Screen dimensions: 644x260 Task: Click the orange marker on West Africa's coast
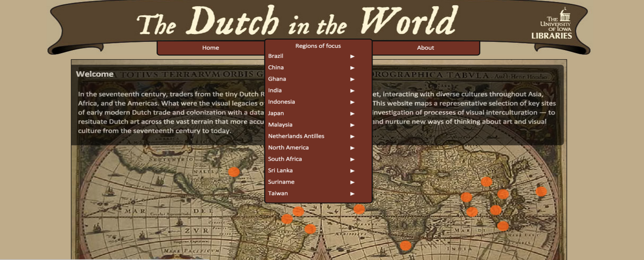click(359, 210)
